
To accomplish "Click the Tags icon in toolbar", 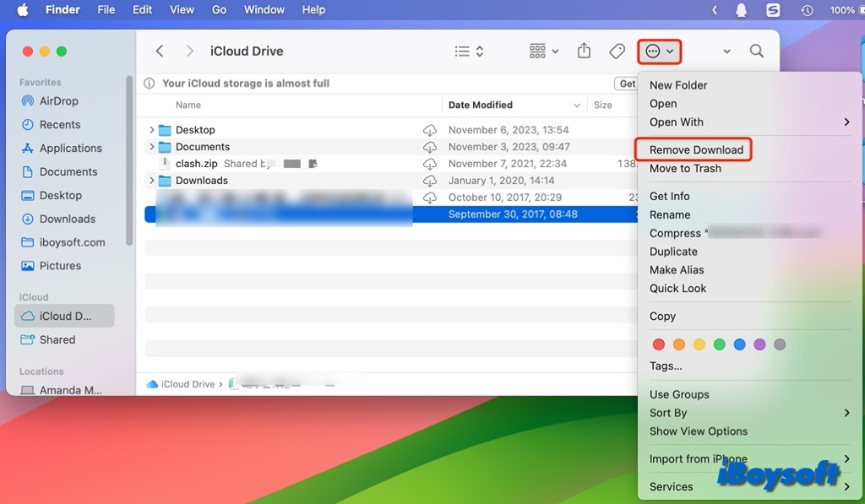I will [617, 51].
